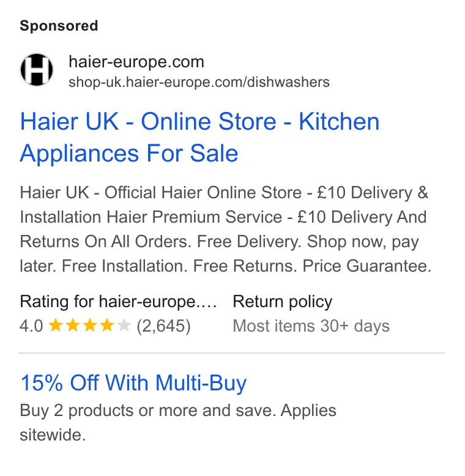Click 'Official Haier Online Store' description text
This screenshot has height=476, width=465.
pos(203,193)
